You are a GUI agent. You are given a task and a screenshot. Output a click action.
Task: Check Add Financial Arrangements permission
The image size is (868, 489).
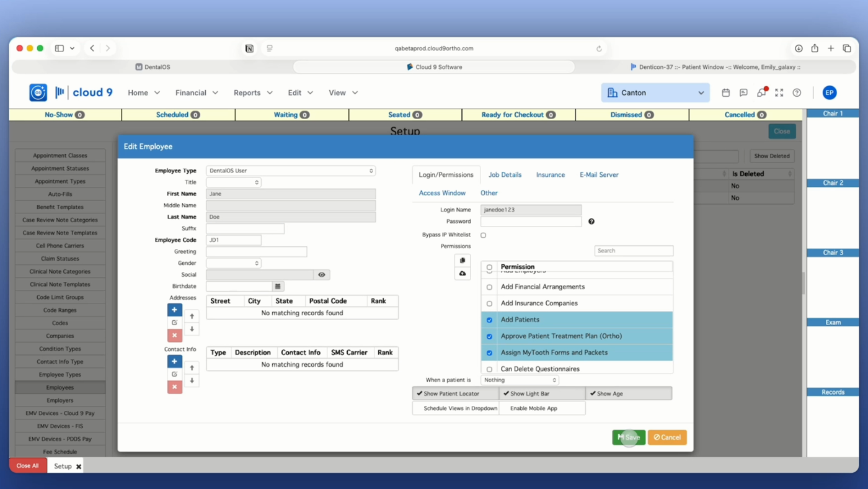click(489, 287)
